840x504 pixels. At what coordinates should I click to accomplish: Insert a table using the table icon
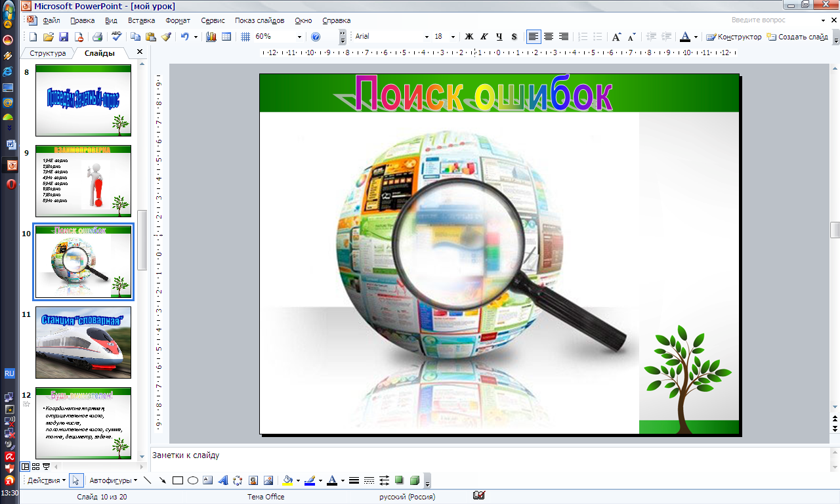tap(226, 37)
